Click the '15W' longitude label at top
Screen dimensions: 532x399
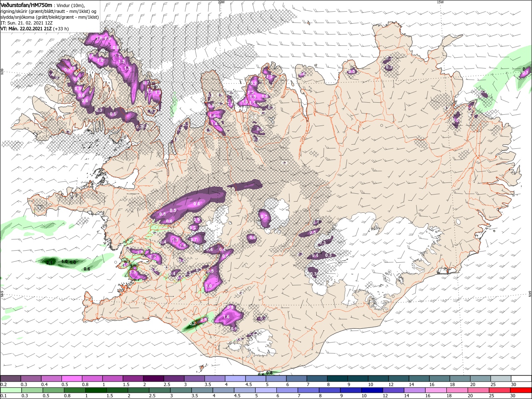pos(440,2)
